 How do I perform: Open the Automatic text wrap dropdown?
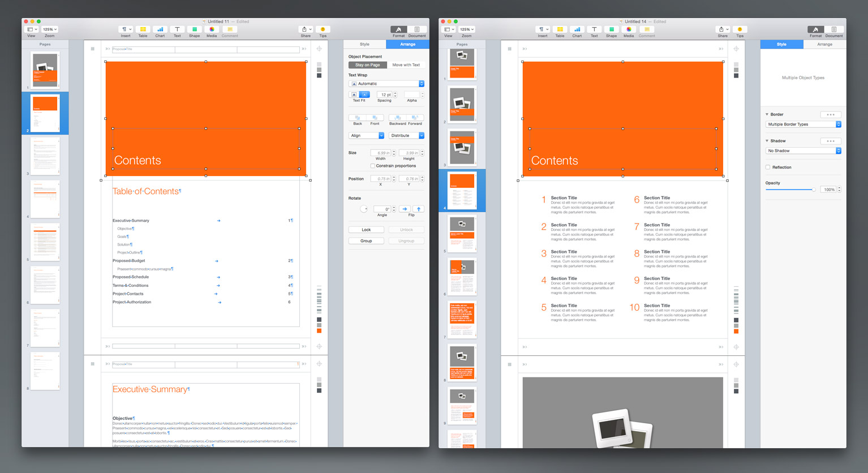point(386,84)
